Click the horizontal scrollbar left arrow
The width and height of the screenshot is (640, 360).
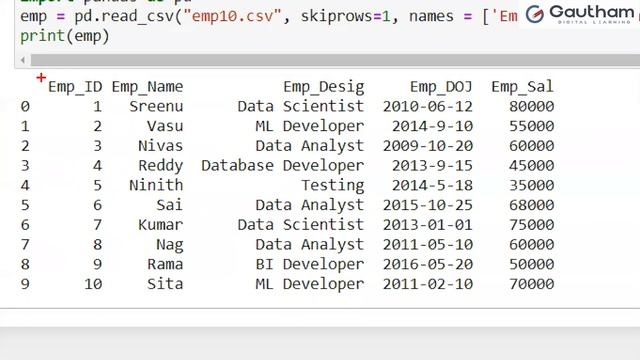click(x=23, y=60)
